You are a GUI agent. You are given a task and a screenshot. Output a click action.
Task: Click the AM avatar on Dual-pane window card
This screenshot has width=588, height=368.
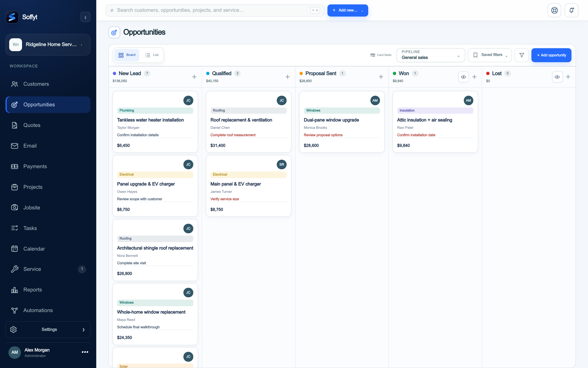375,100
